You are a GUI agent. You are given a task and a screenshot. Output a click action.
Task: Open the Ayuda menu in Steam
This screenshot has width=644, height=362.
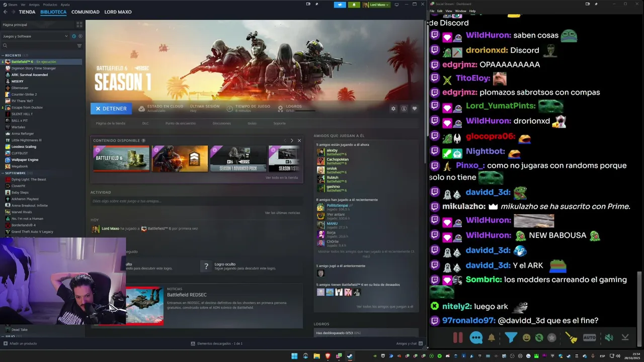(x=65, y=5)
